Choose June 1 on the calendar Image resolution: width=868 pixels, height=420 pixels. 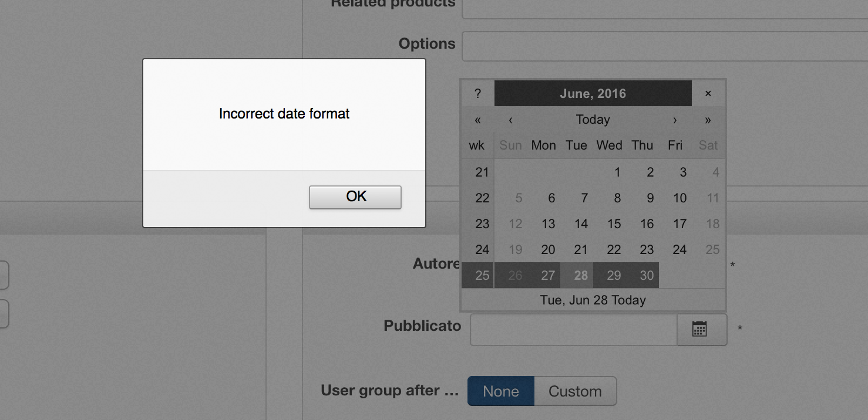click(x=617, y=172)
